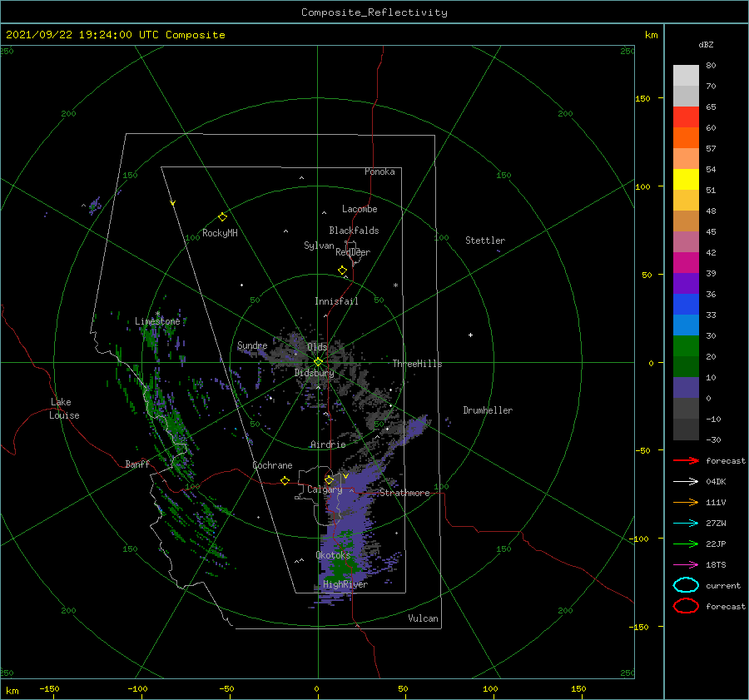Click the white asterisk above Limestone
This screenshot has height=700, width=749.
[157, 314]
